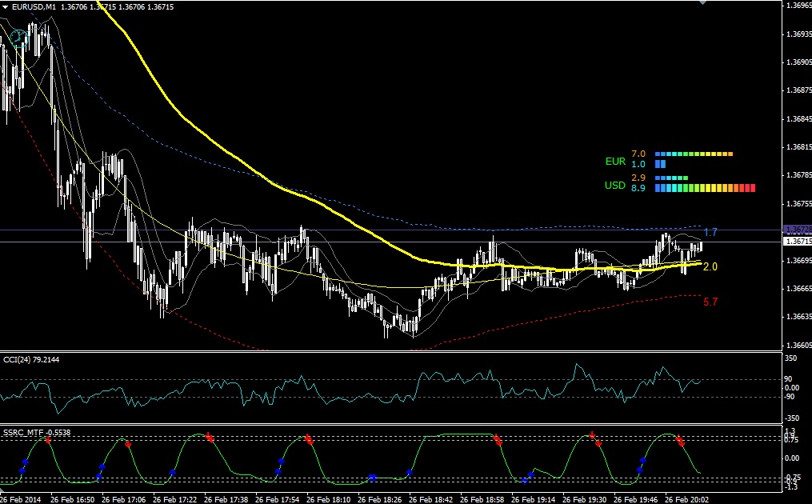Click the blue horizontal line price tag 1.36728

[798, 229]
